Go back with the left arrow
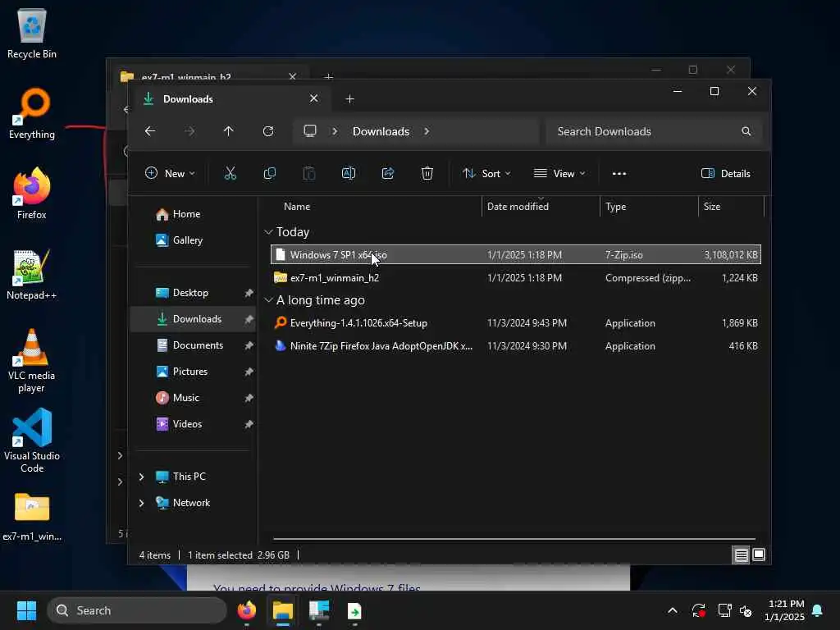The height and width of the screenshot is (630, 840). coord(150,131)
